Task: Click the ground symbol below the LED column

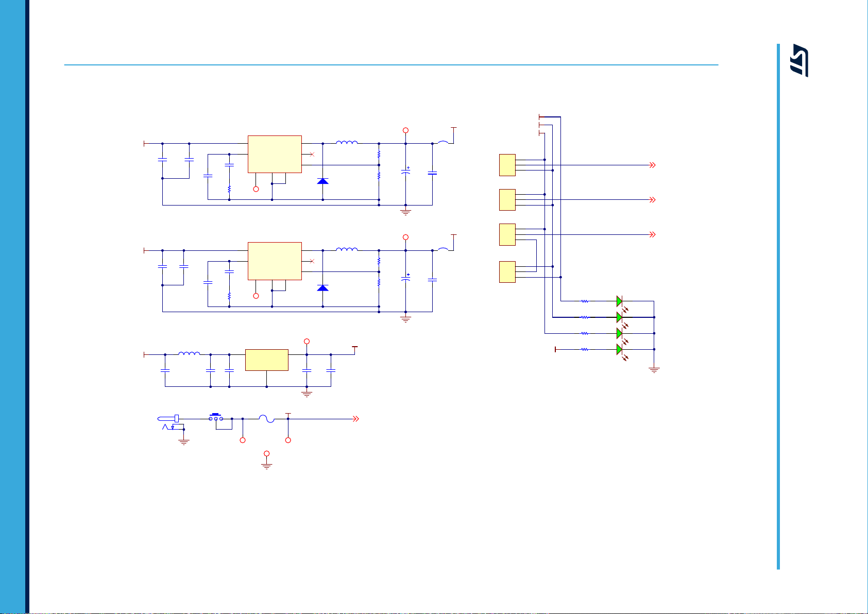Action: pyautogui.click(x=654, y=370)
